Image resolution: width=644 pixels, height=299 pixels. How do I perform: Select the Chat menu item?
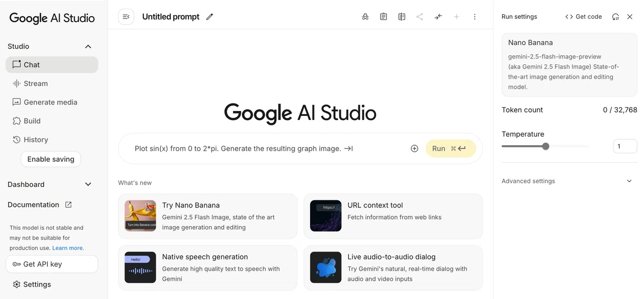tap(52, 64)
